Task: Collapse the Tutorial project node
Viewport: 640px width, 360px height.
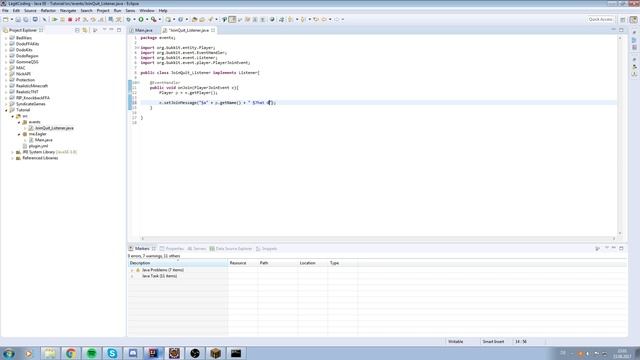Action: [6, 110]
